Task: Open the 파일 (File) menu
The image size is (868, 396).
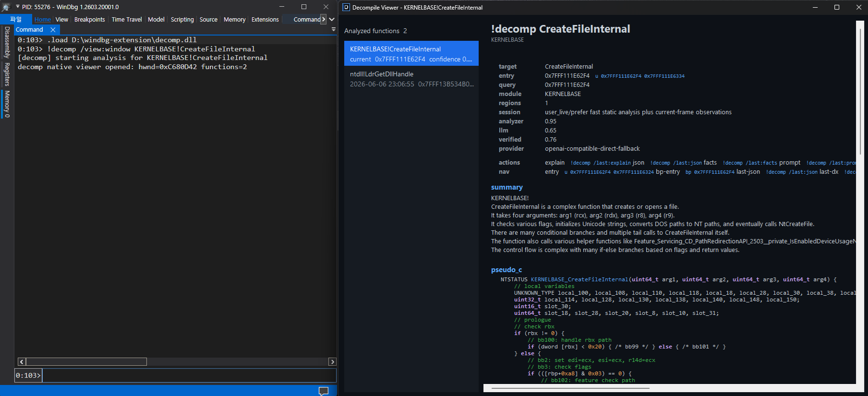Action: tap(16, 19)
